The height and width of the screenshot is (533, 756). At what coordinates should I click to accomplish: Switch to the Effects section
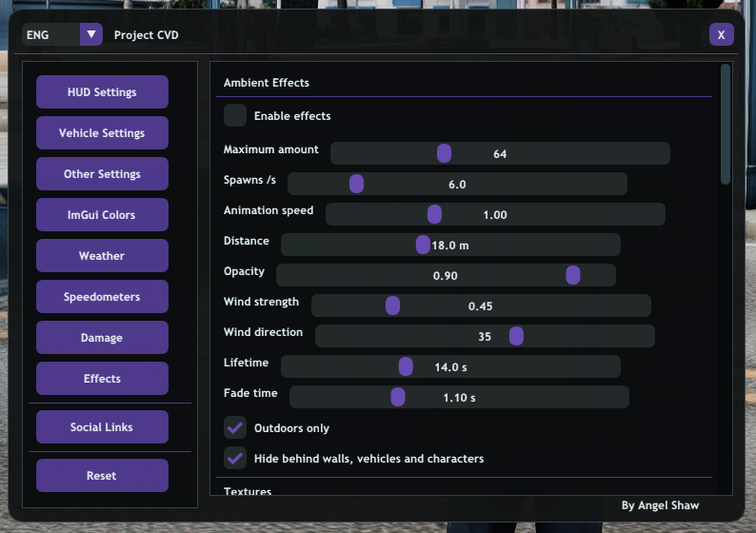(102, 379)
